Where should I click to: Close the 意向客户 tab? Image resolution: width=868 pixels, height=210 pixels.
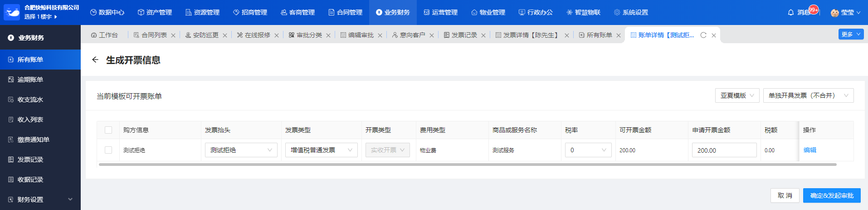(x=432, y=35)
